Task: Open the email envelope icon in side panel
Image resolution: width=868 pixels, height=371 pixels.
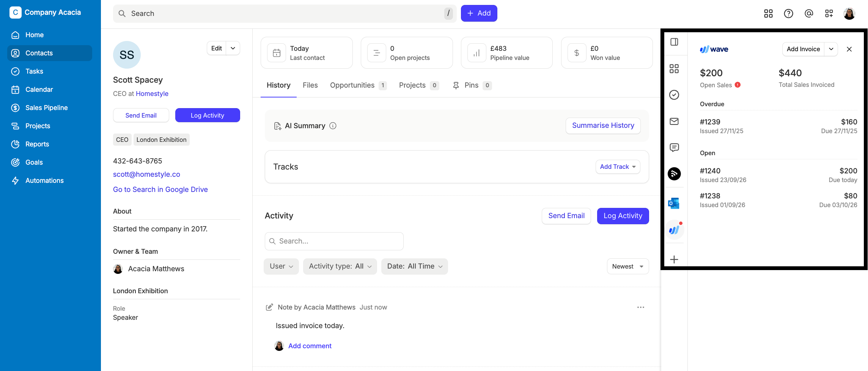Action: click(674, 121)
